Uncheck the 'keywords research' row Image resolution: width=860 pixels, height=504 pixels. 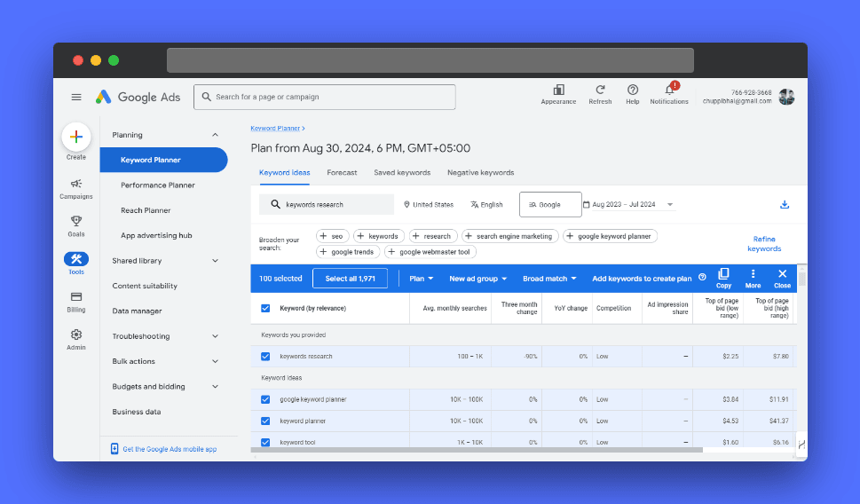pyautogui.click(x=265, y=357)
